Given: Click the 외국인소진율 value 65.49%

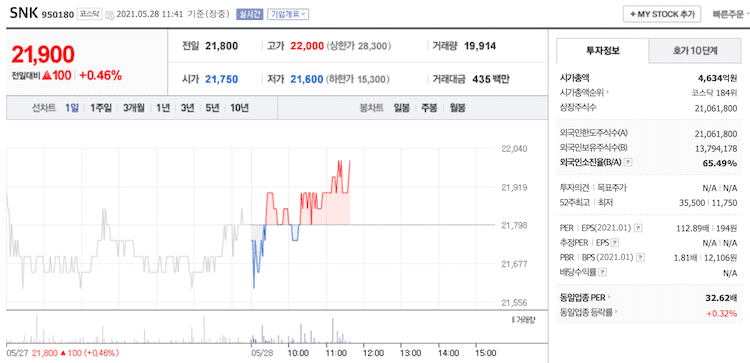Looking at the screenshot, I should click(x=720, y=163).
